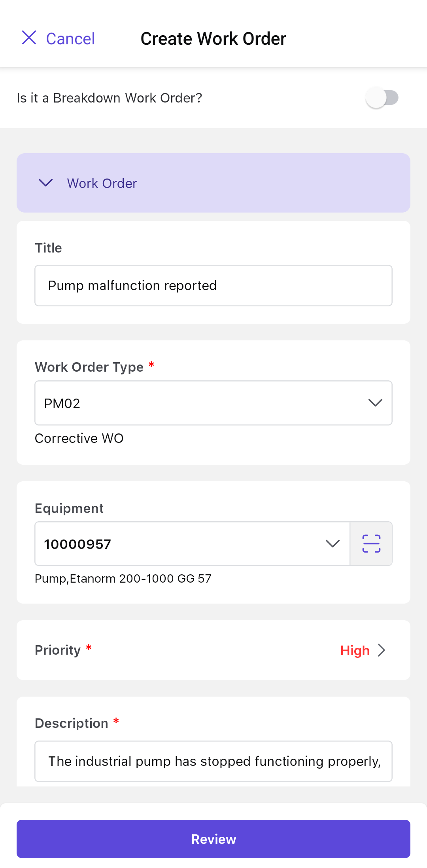427x868 pixels.
Task: Tap the Cancel link
Action: [x=70, y=39]
